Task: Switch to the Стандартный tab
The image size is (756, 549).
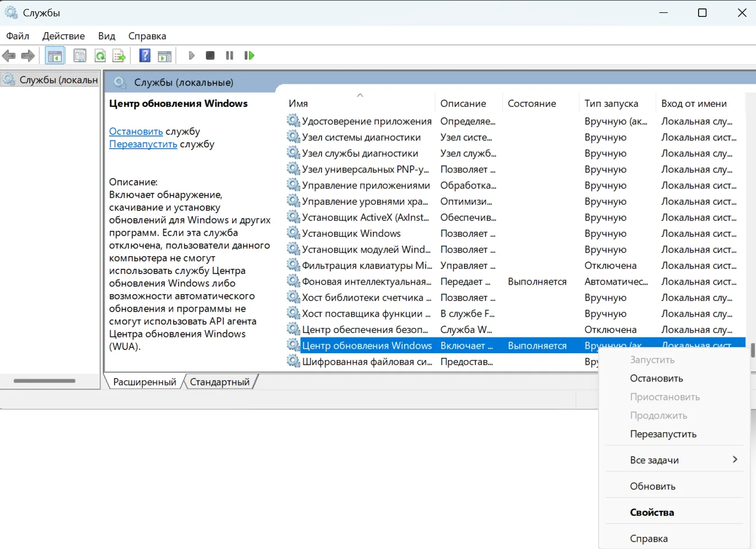Action: [220, 382]
